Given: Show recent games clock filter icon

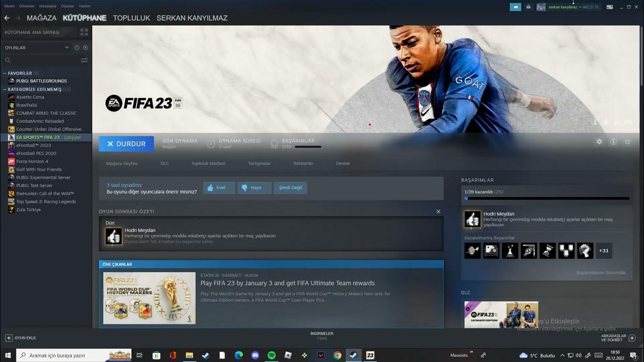Looking at the screenshot, I should pos(77,47).
